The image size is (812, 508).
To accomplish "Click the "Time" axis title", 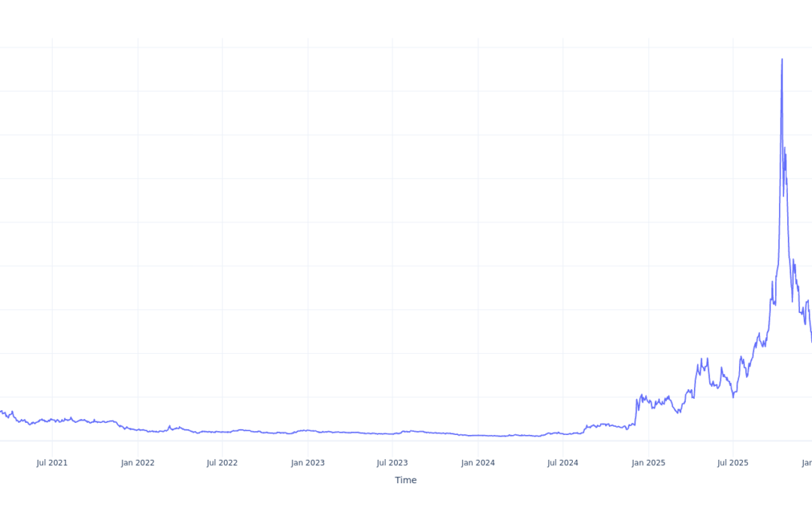I will click(x=406, y=479).
